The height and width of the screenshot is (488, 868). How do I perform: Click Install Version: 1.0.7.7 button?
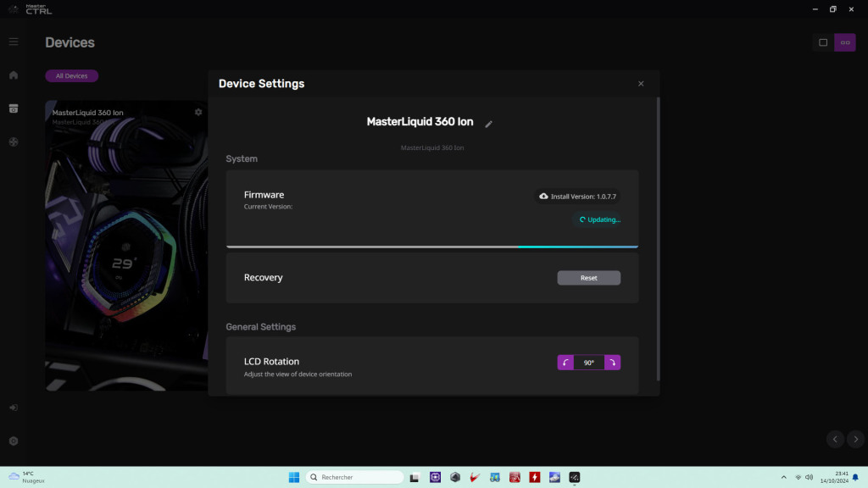(x=577, y=197)
